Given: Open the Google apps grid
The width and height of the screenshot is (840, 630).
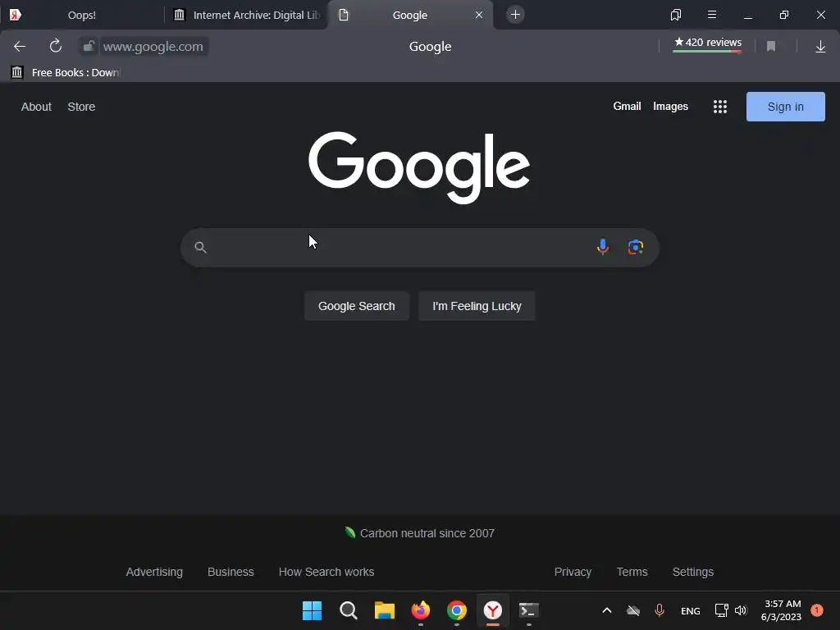Looking at the screenshot, I should [x=720, y=107].
